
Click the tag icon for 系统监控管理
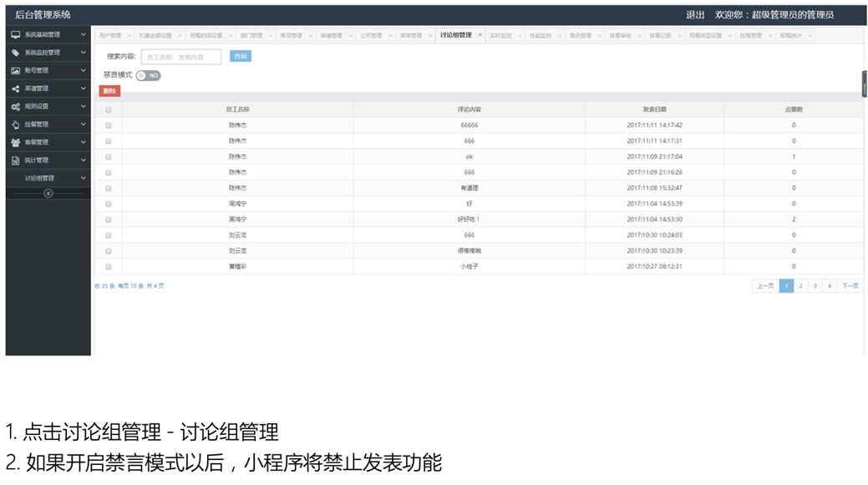[16, 53]
